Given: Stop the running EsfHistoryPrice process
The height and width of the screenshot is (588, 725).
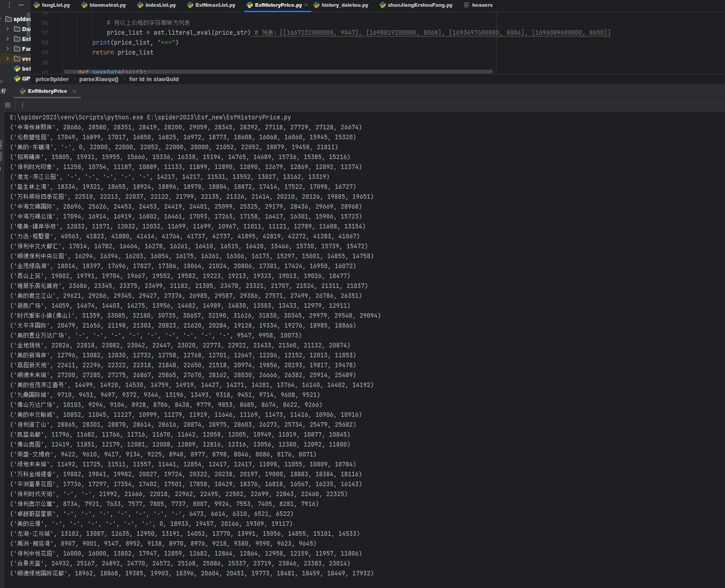Looking at the screenshot, I should coord(8,105).
